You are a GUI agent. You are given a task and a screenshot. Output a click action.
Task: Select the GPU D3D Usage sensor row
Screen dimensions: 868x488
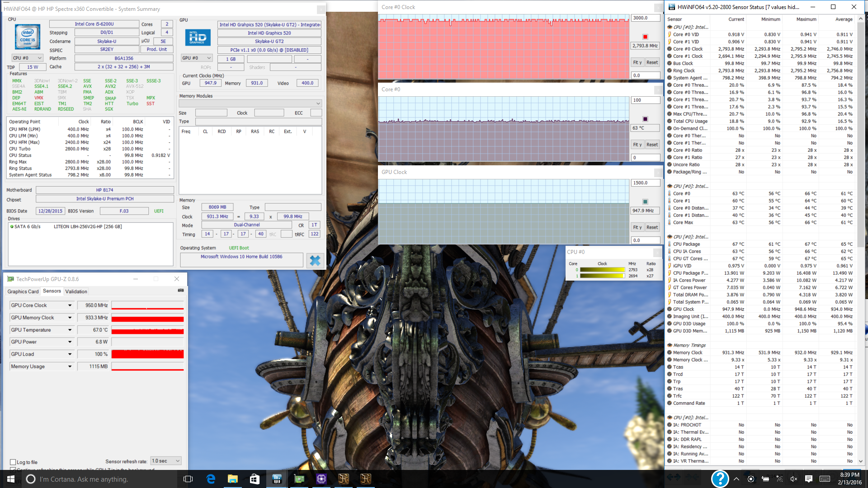(x=760, y=324)
